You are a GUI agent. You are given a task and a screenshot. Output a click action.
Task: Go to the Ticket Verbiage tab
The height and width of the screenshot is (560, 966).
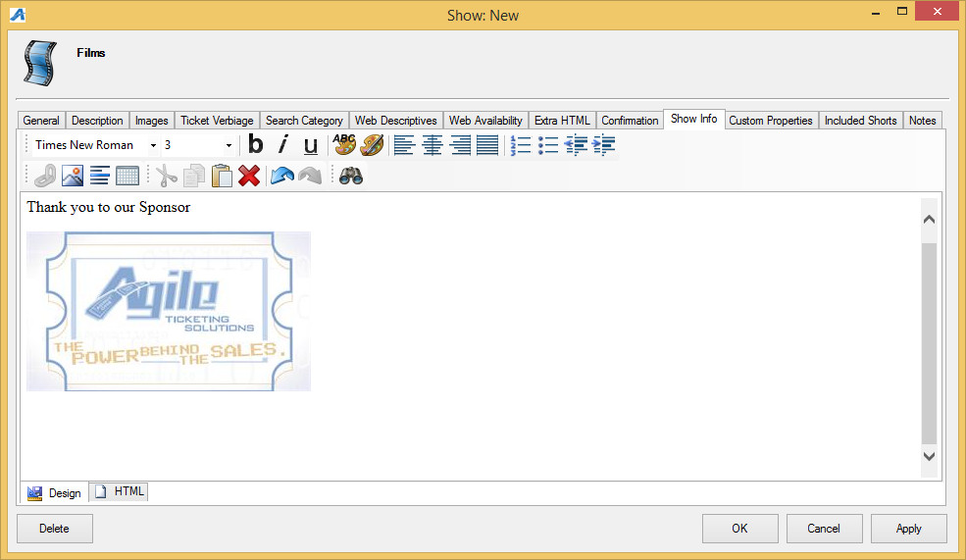[x=217, y=121]
